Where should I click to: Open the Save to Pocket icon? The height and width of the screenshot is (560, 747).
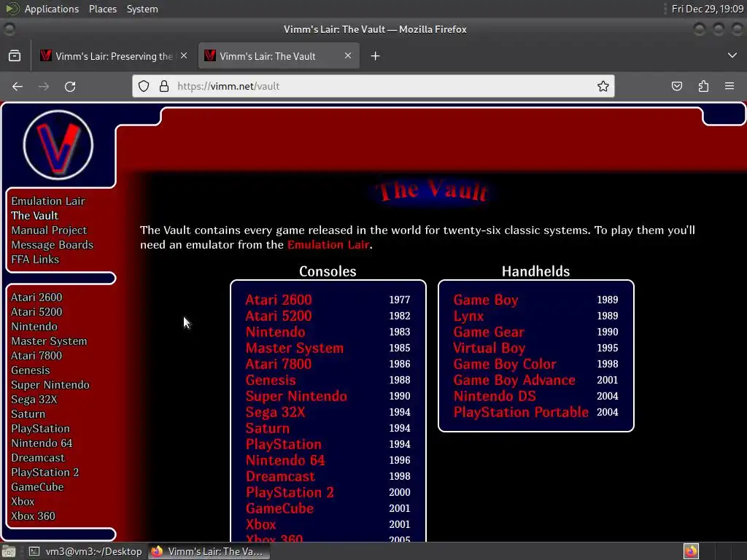pos(676,86)
